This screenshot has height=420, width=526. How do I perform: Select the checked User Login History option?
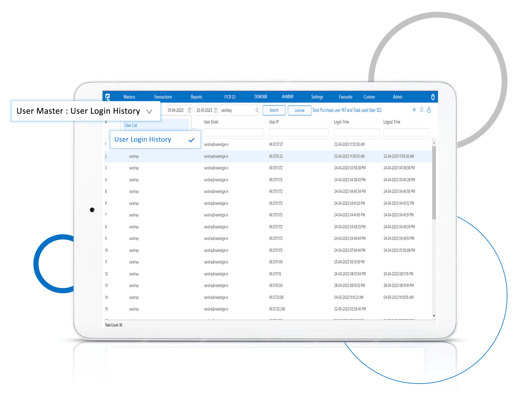tap(142, 139)
